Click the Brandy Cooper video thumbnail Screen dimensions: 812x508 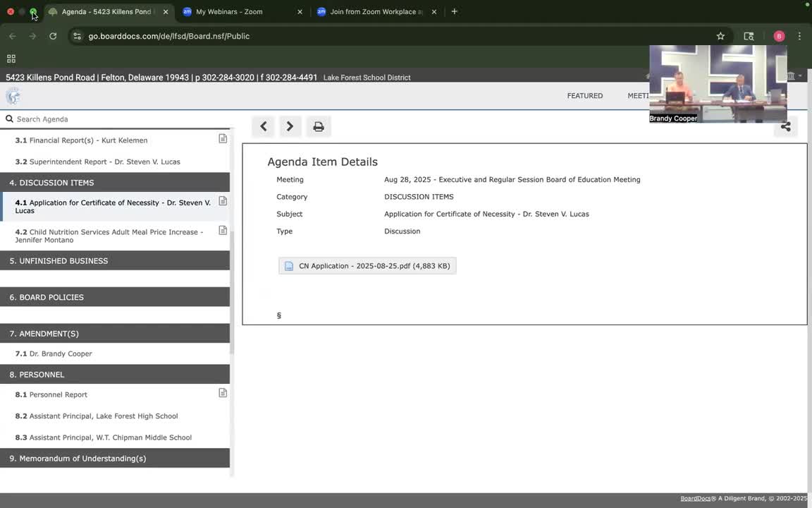pos(718,83)
